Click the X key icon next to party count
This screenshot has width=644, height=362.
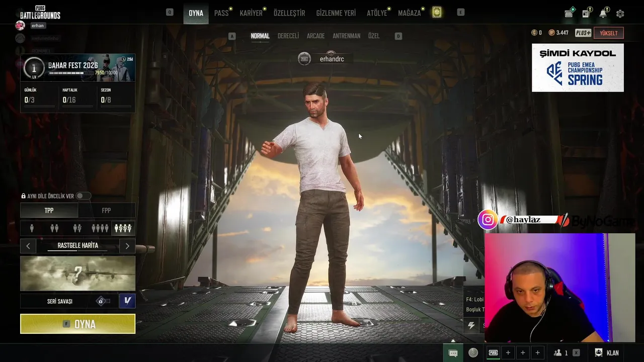pos(576,353)
